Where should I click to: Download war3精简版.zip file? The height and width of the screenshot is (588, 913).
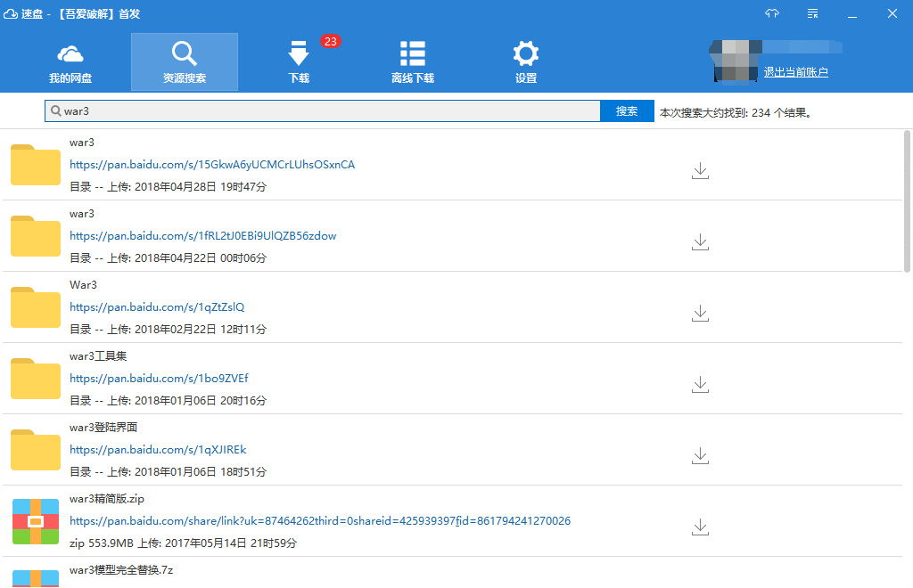[x=700, y=527]
